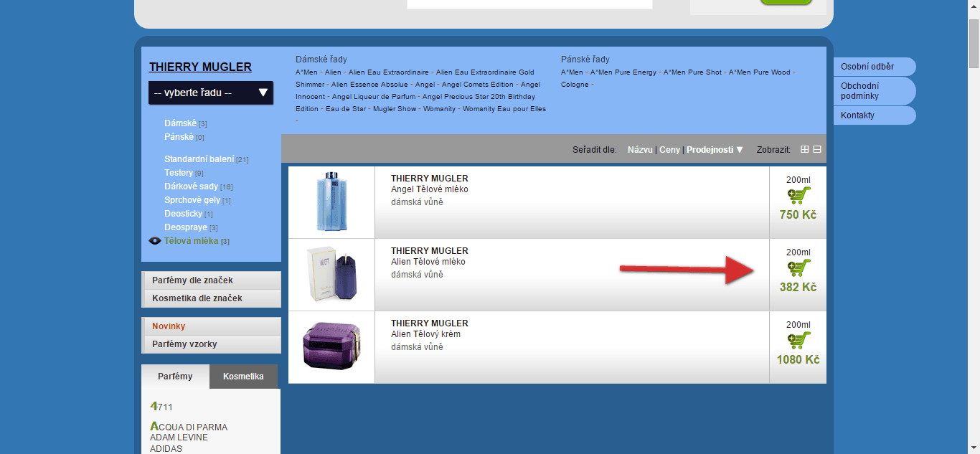Open the A*Men Pure Energy line
Screen dimensions: 980x454
coord(623,72)
